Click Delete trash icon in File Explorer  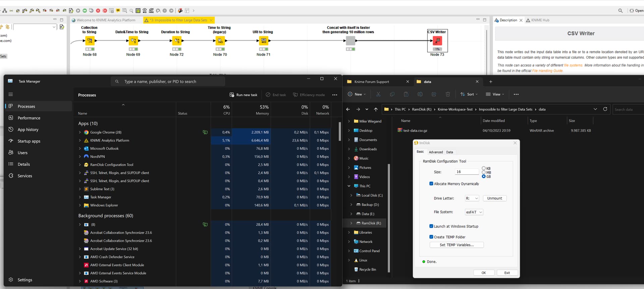coord(448,94)
